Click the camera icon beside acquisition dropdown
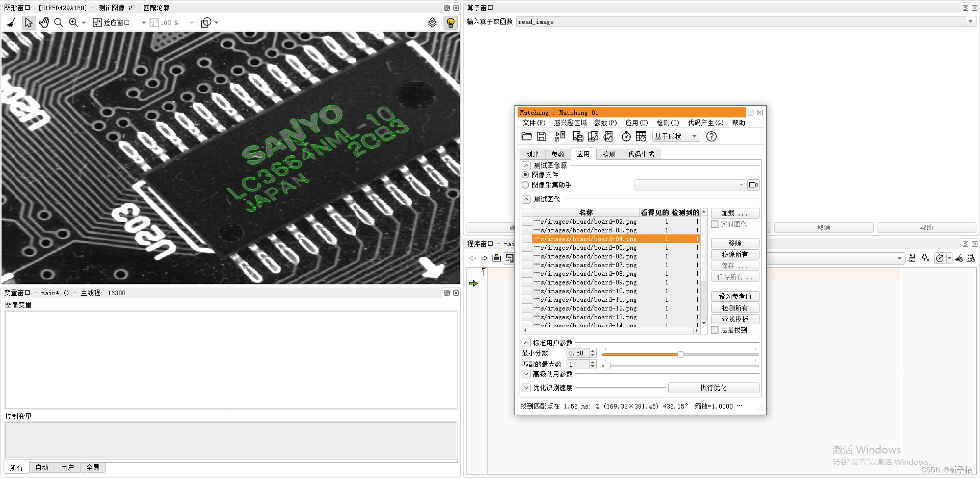Screen dimensions: 980x478 click(x=753, y=185)
